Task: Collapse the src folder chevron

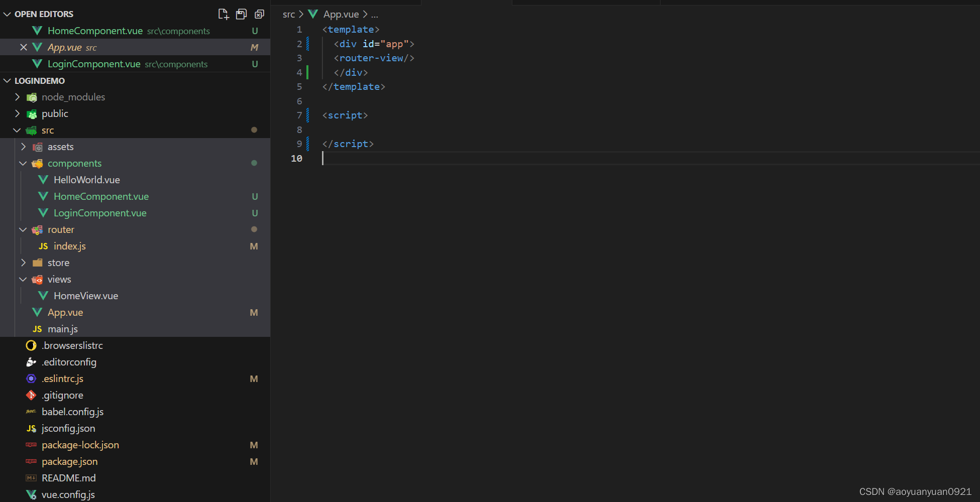Action: [x=17, y=130]
